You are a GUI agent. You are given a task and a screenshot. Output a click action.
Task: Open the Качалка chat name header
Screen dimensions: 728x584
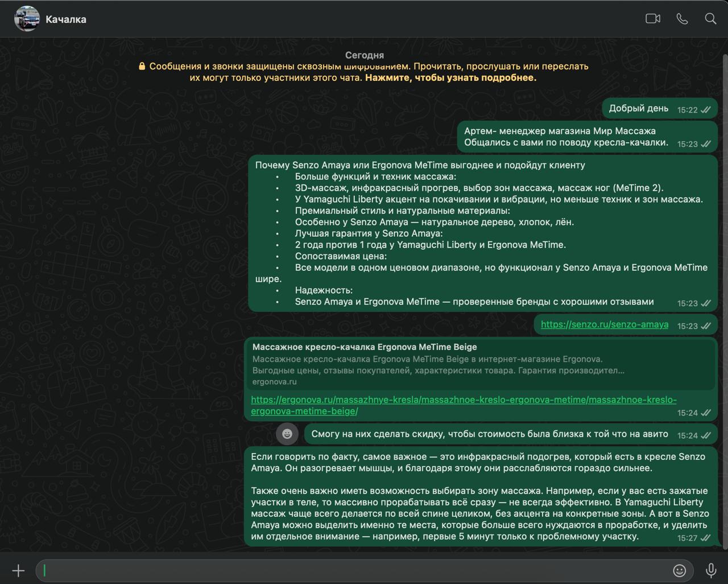pyautogui.click(x=66, y=19)
